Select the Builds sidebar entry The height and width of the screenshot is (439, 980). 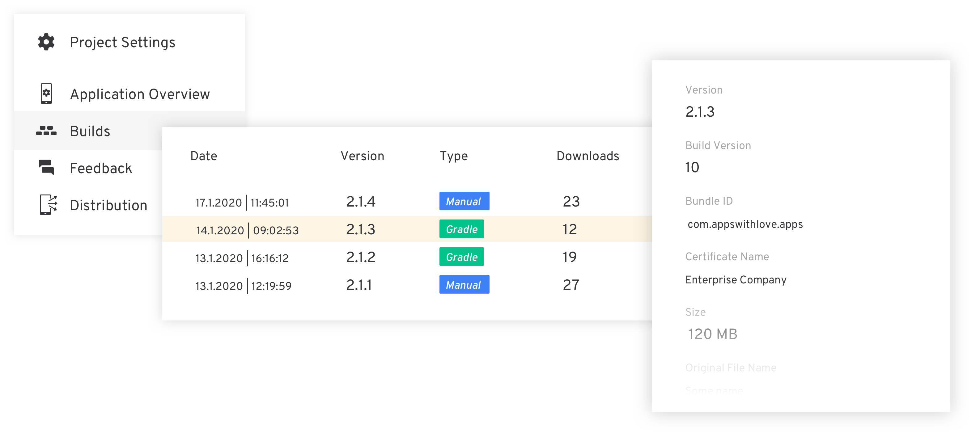[x=90, y=131]
